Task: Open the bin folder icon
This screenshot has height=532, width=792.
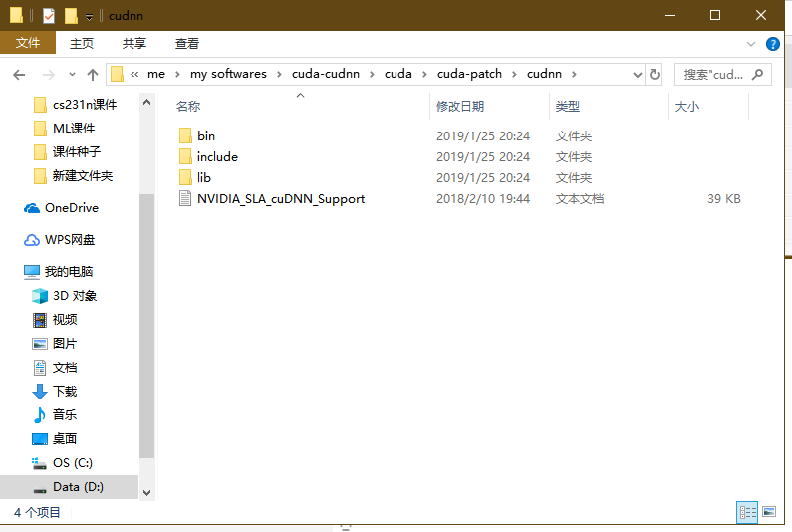Action: point(185,135)
